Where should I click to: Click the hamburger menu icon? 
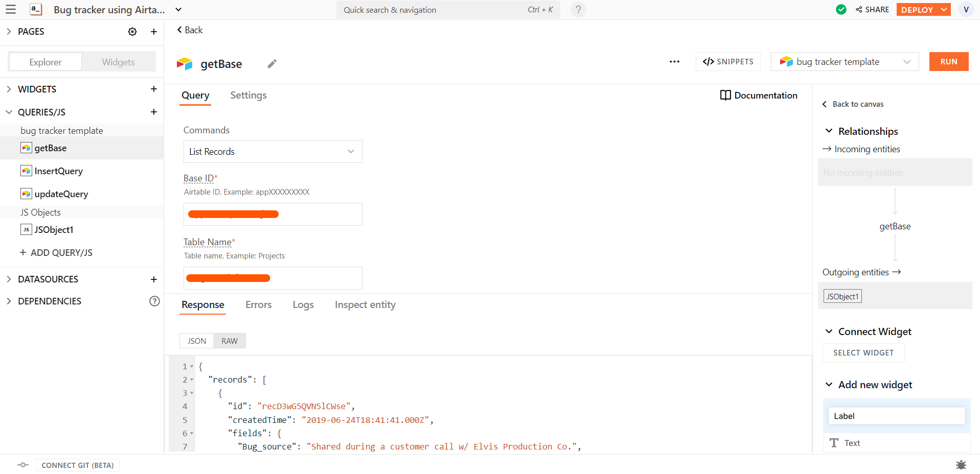pos(11,10)
